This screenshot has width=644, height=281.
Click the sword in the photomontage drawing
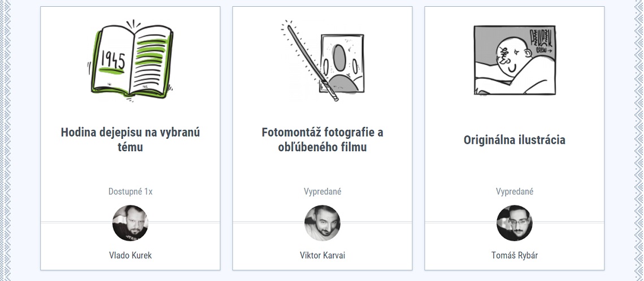click(311, 62)
